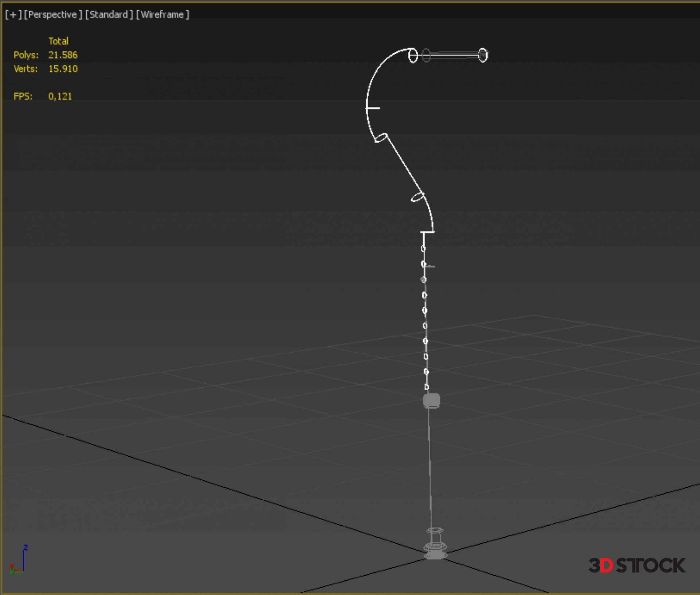This screenshot has height=595, width=700.
Task: Select the upper elliptical joint on the diagonal arm
Action: click(381, 138)
